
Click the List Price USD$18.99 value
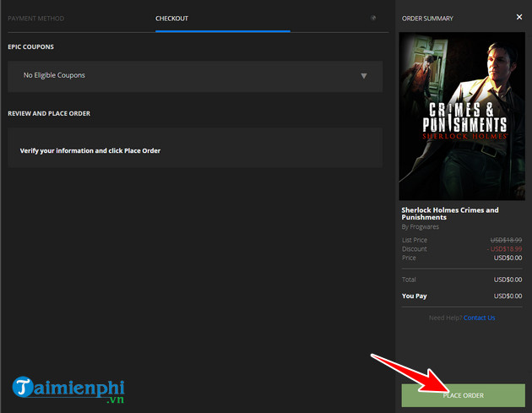pos(506,240)
